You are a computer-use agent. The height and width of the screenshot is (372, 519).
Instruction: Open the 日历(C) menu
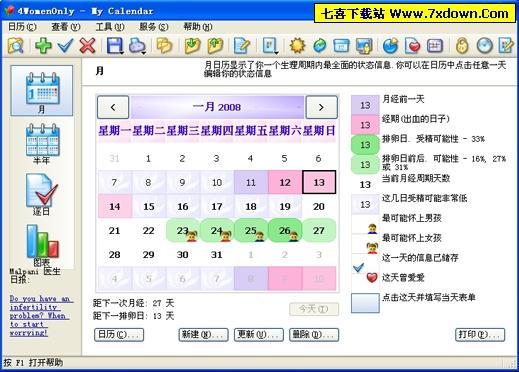coord(22,27)
